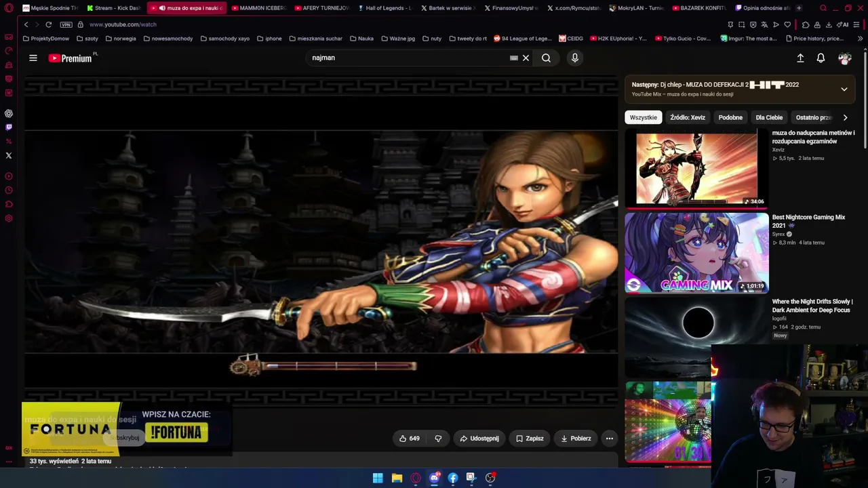Open the CEIDG bookmark
Image resolution: width=868 pixels, height=488 pixels.
(x=570, y=39)
